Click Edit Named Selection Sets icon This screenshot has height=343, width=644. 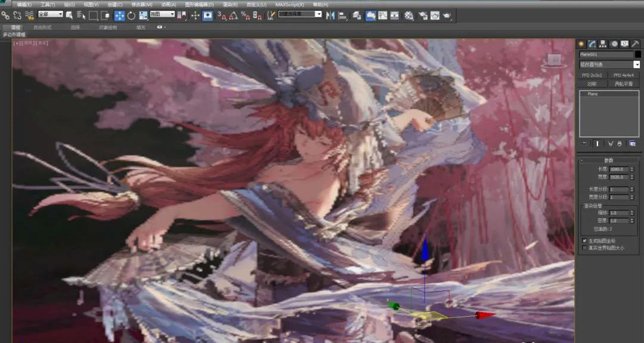(271, 16)
